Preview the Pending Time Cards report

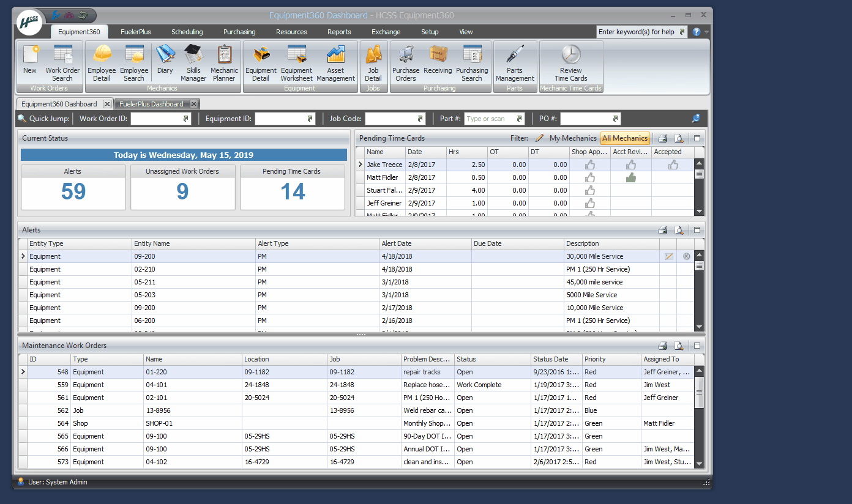pos(679,138)
